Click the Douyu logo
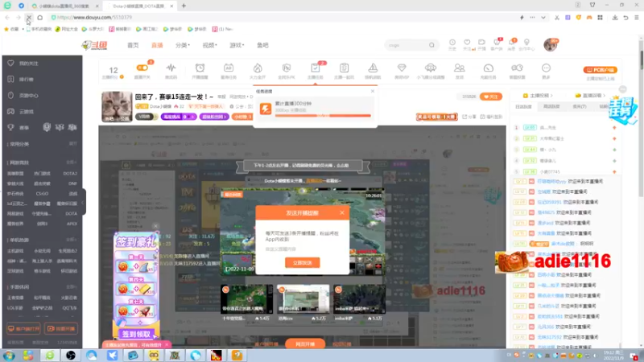Screen dimensions: 644x362 click(x=95, y=45)
